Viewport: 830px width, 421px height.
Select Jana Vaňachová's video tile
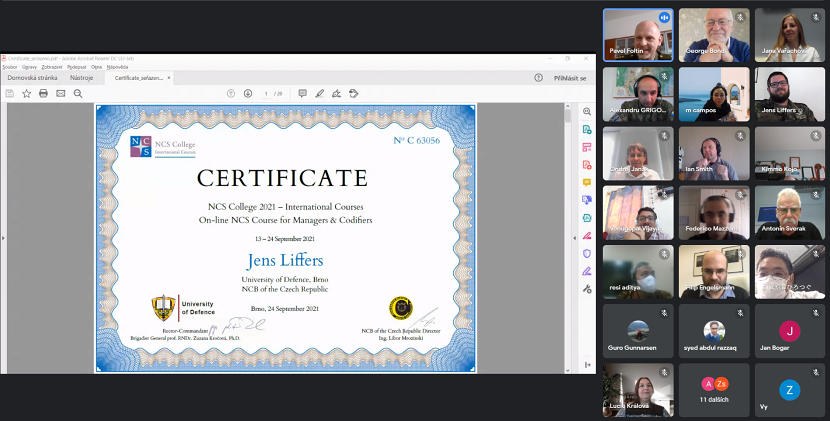coord(790,35)
